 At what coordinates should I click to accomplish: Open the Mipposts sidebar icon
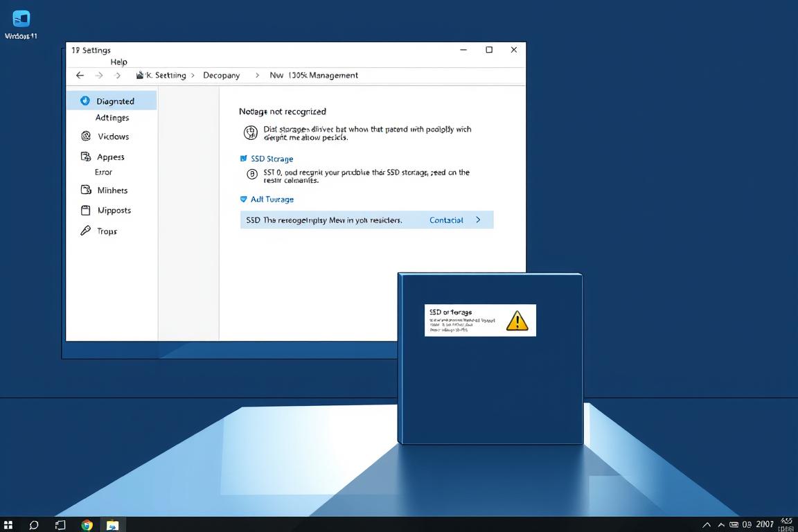[86, 210]
